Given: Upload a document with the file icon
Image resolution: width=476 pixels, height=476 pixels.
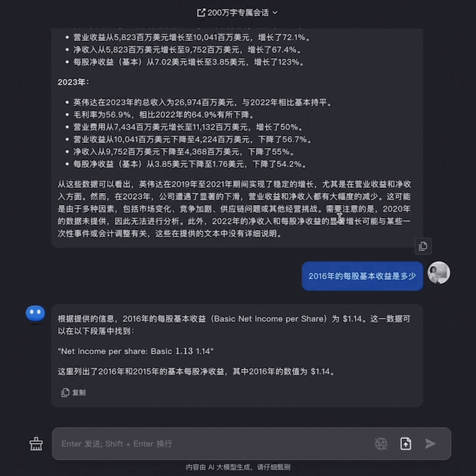Looking at the screenshot, I should point(405,444).
